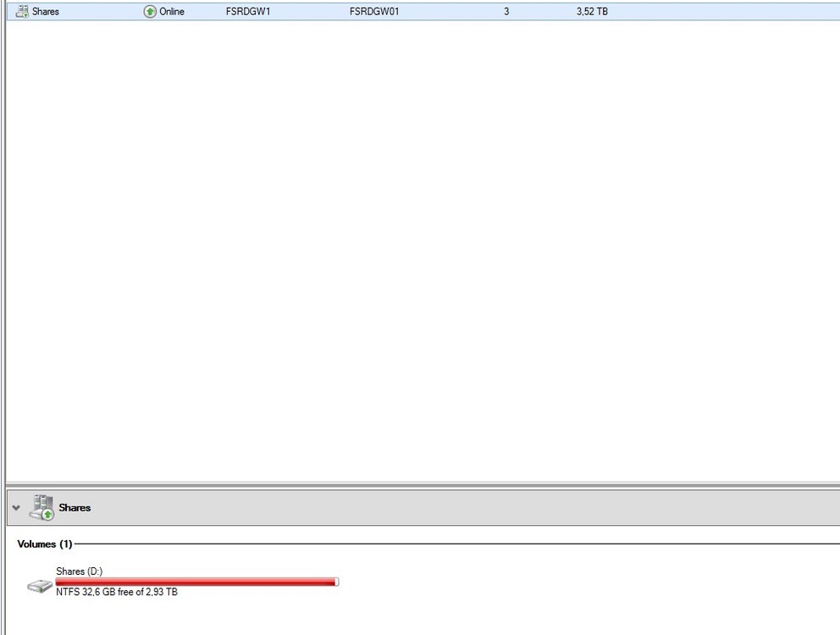
Task: Click the NTFS 32,6 GB free text
Action: pyautogui.click(x=117, y=593)
